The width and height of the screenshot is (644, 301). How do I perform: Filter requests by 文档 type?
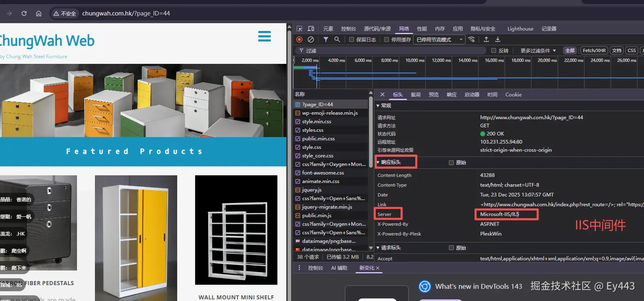click(x=617, y=50)
